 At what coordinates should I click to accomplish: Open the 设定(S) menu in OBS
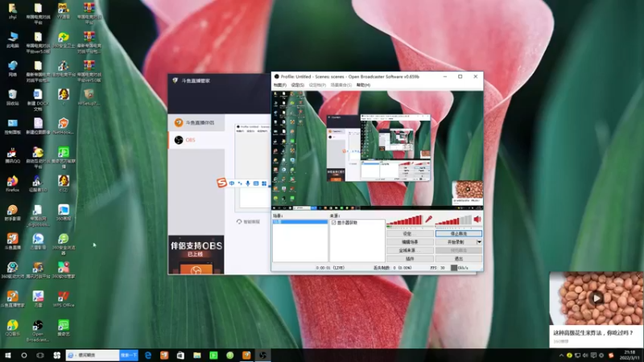[297, 85]
